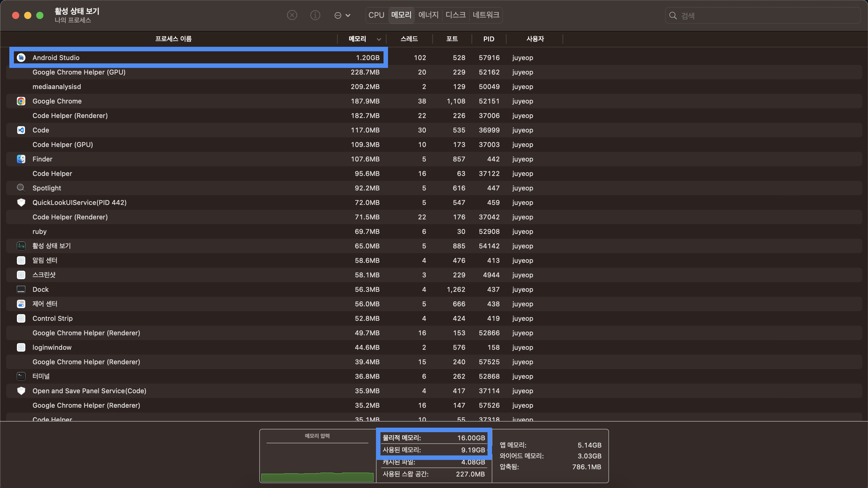
Task: Click the Spotlight magnifier icon row
Action: (21, 188)
